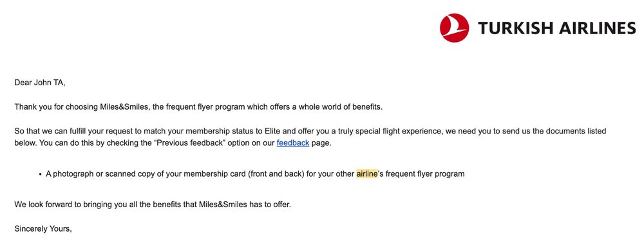Click the (front and back) text
Viewport: 644px width, 240px height.
coord(276,174)
